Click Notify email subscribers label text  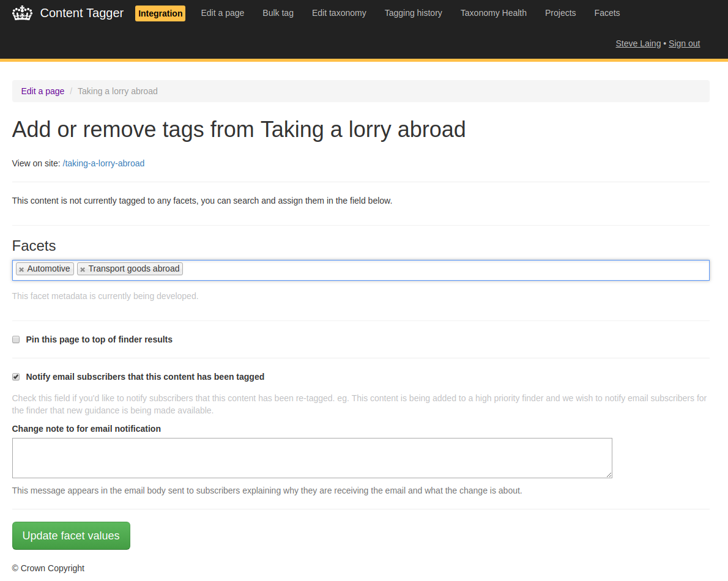tap(146, 377)
